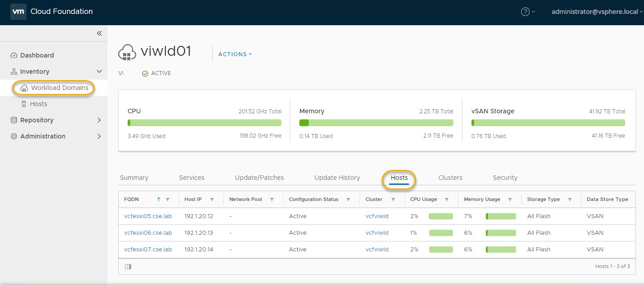The height and width of the screenshot is (286, 644).
Task: Open the Update/Patches tab
Action: [x=259, y=178]
